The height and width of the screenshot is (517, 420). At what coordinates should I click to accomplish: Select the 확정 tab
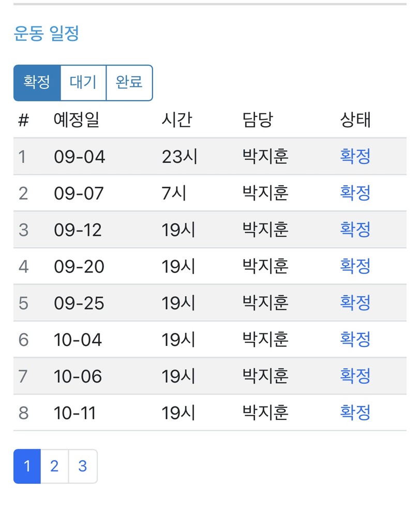[37, 83]
